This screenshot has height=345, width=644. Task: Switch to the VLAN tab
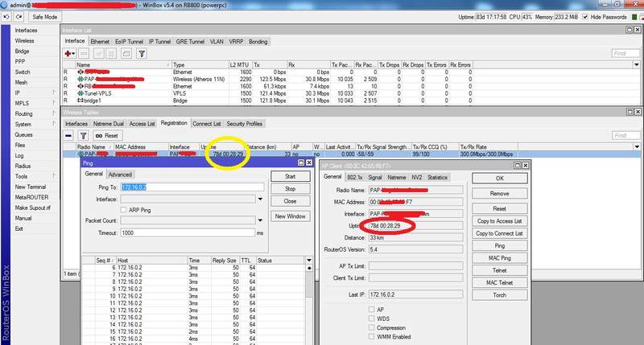point(217,42)
